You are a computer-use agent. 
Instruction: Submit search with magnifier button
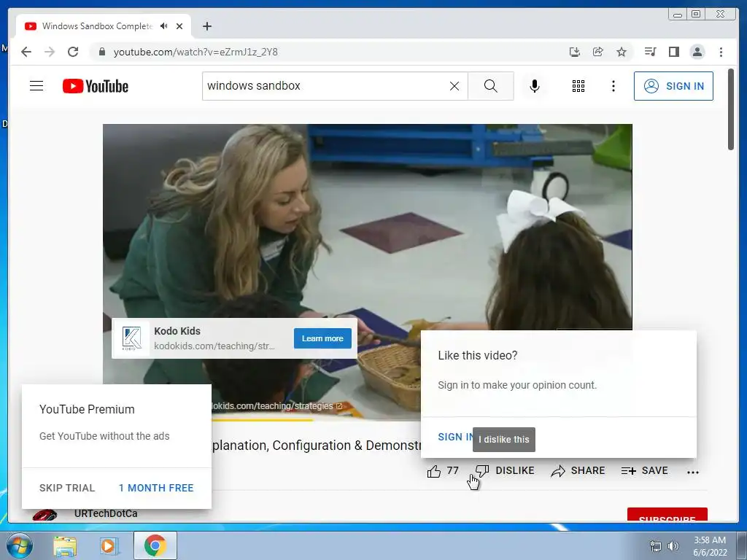491,86
